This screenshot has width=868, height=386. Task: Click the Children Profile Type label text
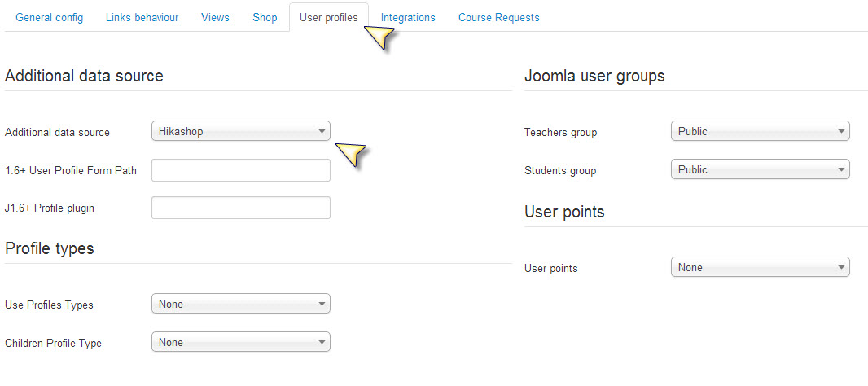[54, 343]
